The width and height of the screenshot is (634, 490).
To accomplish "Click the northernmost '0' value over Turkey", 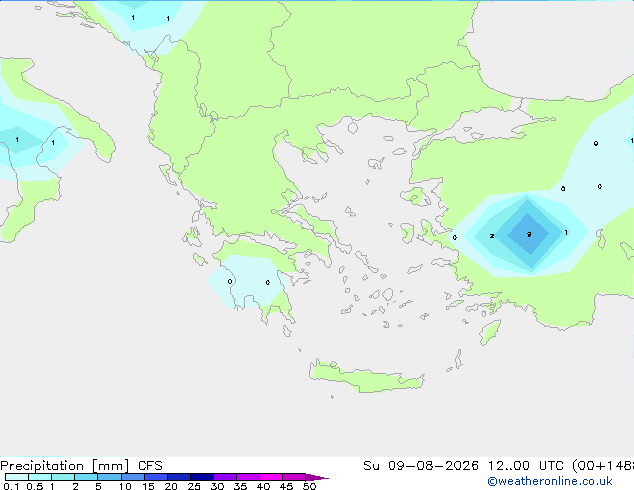I will click(596, 143).
